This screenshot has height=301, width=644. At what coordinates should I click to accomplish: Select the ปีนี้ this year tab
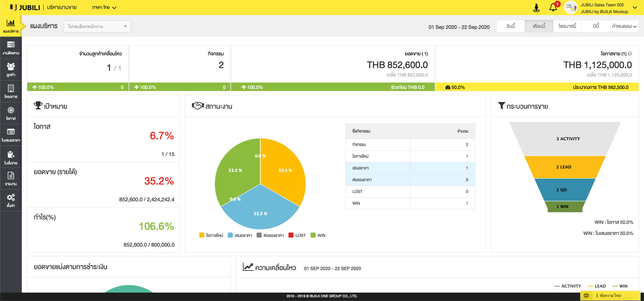[x=596, y=26]
